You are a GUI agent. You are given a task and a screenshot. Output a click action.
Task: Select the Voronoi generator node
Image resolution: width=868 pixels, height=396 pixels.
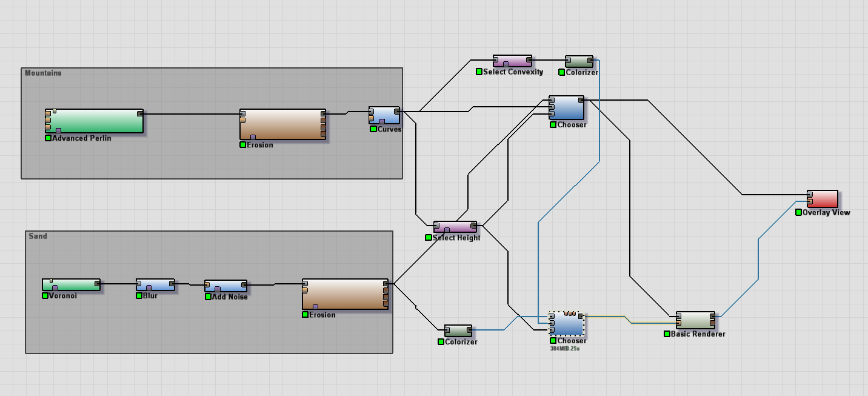point(71,285)
